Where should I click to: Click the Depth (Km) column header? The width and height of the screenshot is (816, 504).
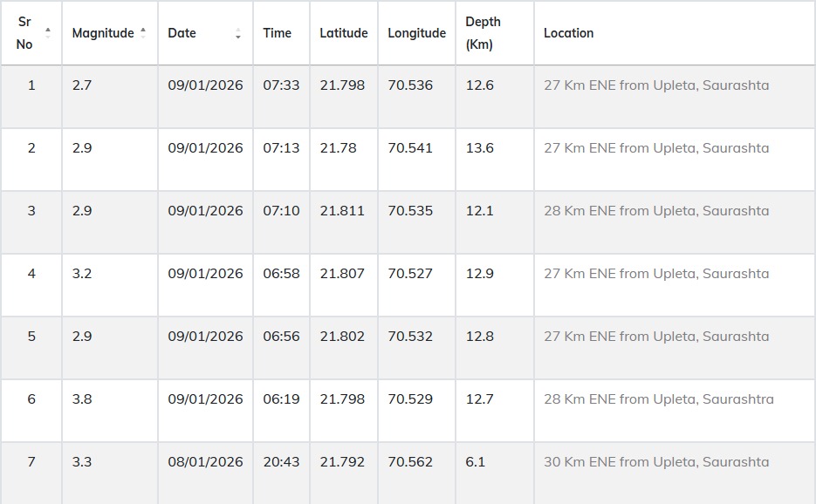pyautogui.click(x=483, y=33)
